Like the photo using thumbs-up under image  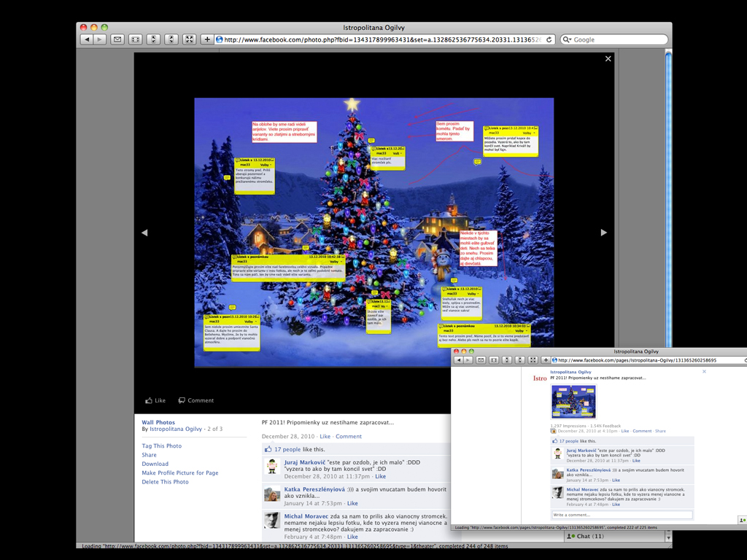pyautogui.click(x=155, y=400)
